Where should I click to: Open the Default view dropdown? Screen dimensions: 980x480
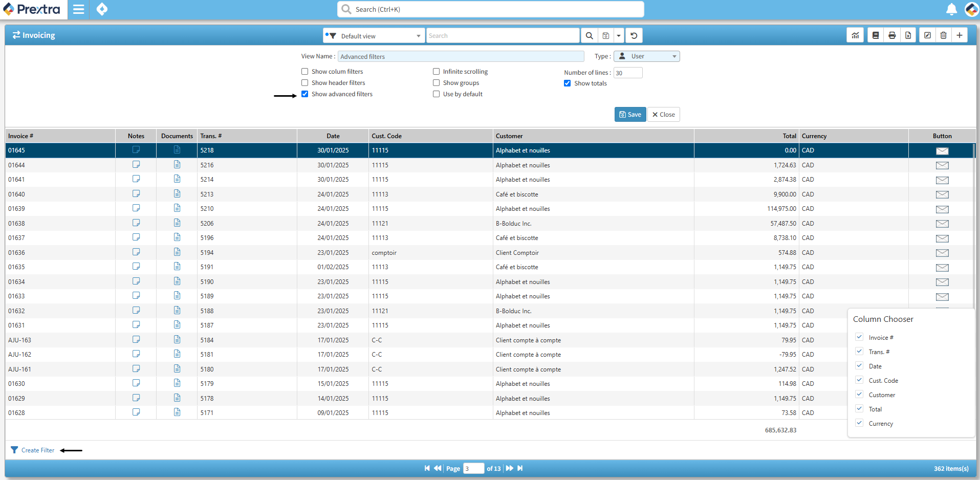[374, 36]
